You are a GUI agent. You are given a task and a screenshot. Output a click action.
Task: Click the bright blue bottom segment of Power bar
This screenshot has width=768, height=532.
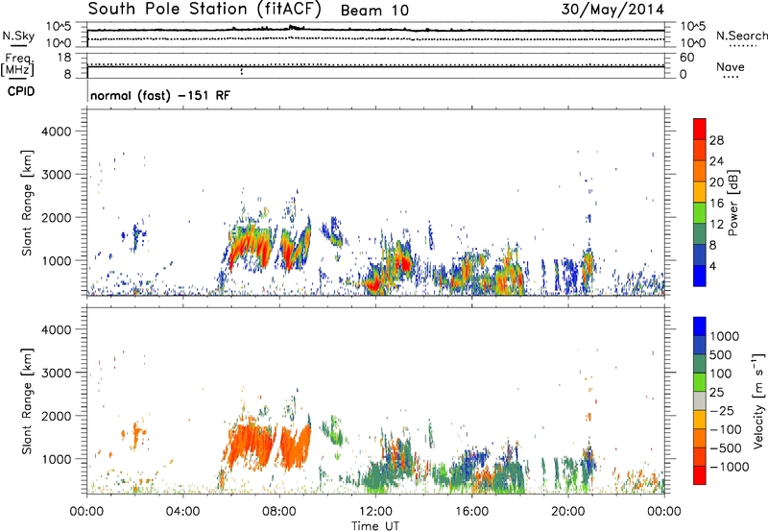pos(700,276)
